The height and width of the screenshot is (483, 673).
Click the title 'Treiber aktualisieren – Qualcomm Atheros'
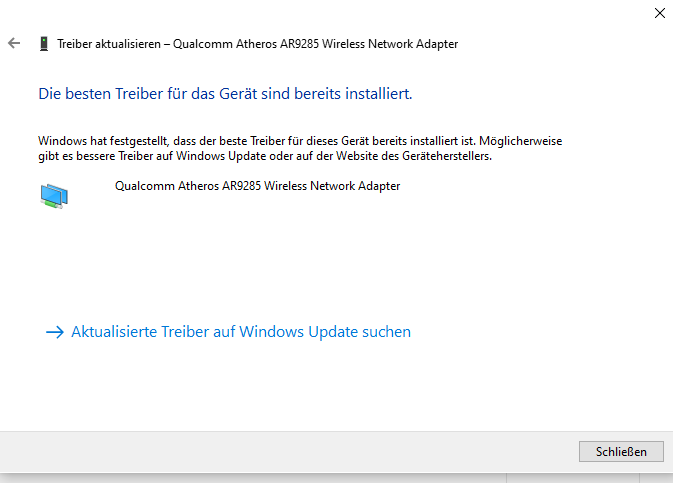point(258,44)
